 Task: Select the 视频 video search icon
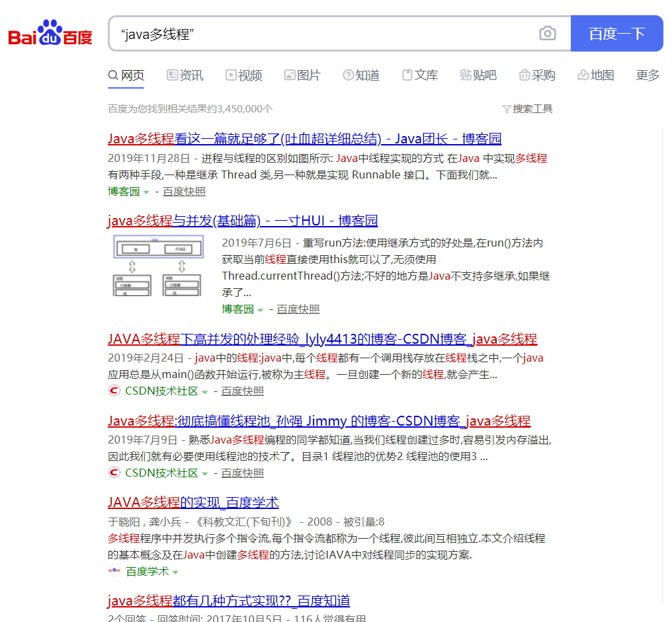232,75
